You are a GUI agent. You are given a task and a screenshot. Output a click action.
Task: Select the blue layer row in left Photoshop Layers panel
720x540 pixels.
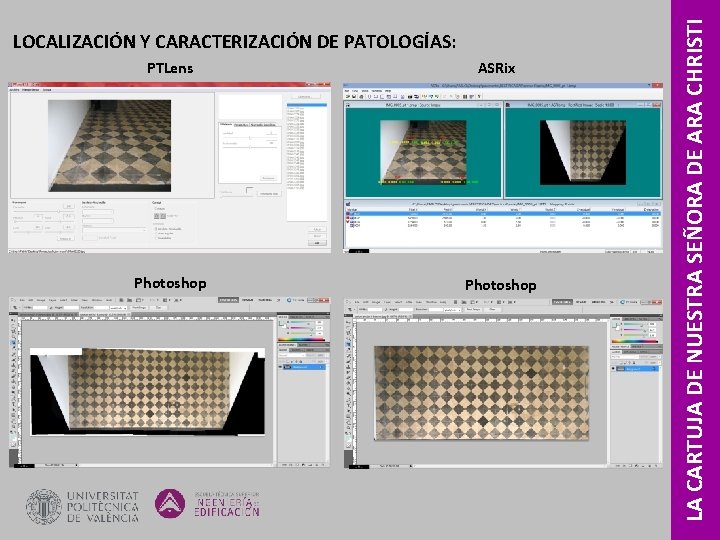click(304, 367)
